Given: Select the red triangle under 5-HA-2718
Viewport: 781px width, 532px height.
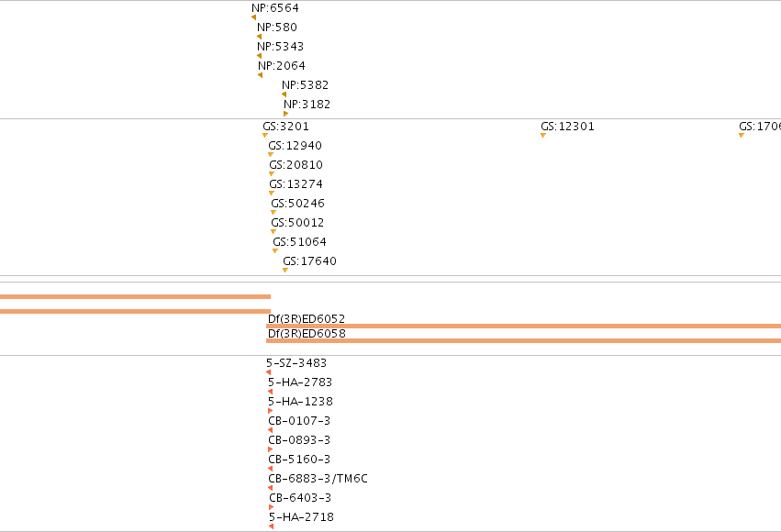Looking at the screenshot, I should (x=272, y=526).
